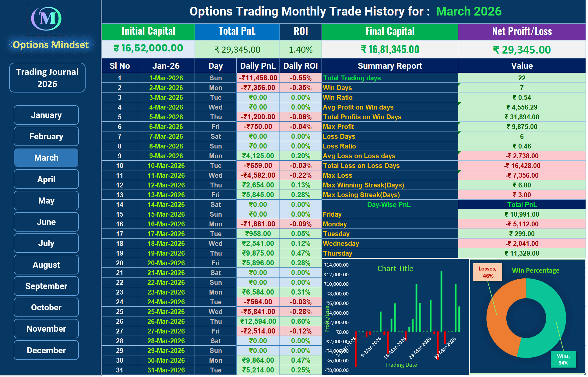Open the April trade history
Image resolution: width=588 pixels, height=377 pixels.
(x=46, y=179)
